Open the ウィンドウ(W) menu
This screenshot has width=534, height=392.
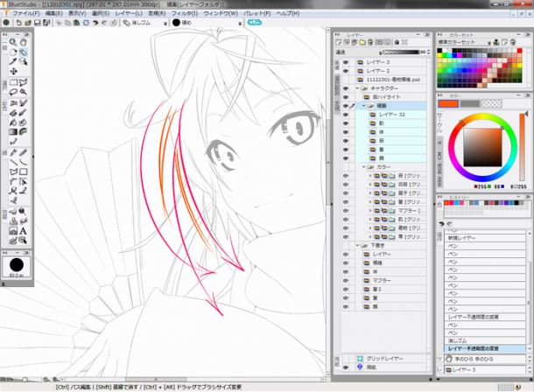tap(221, 13)
